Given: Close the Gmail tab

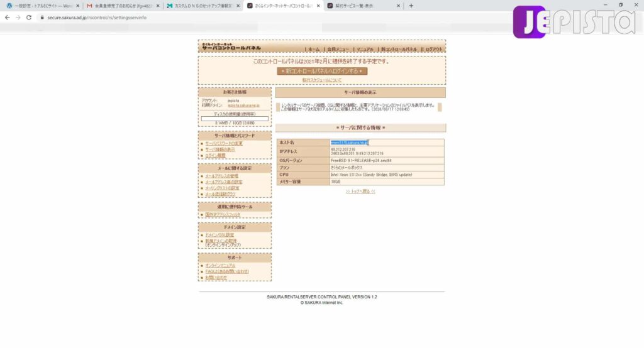Looking at the screenshot, I should tap(158, 6).
